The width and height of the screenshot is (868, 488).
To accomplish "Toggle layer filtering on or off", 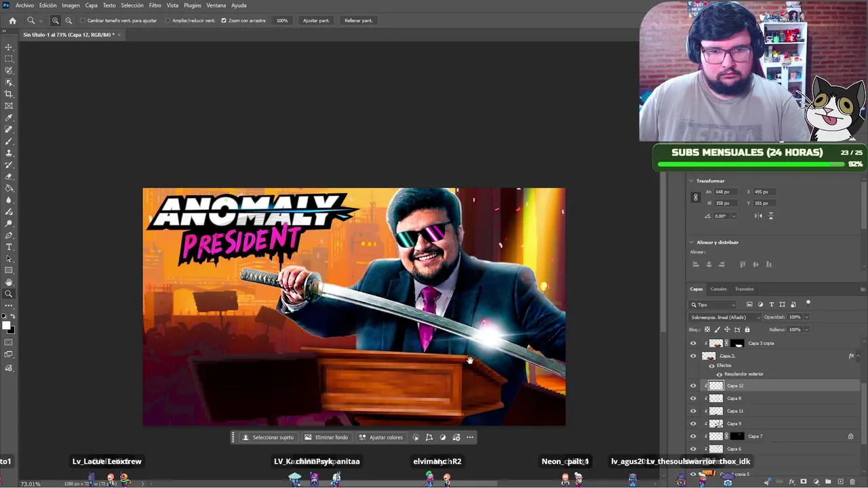I will pyautogui.click(x=808, y=304).
